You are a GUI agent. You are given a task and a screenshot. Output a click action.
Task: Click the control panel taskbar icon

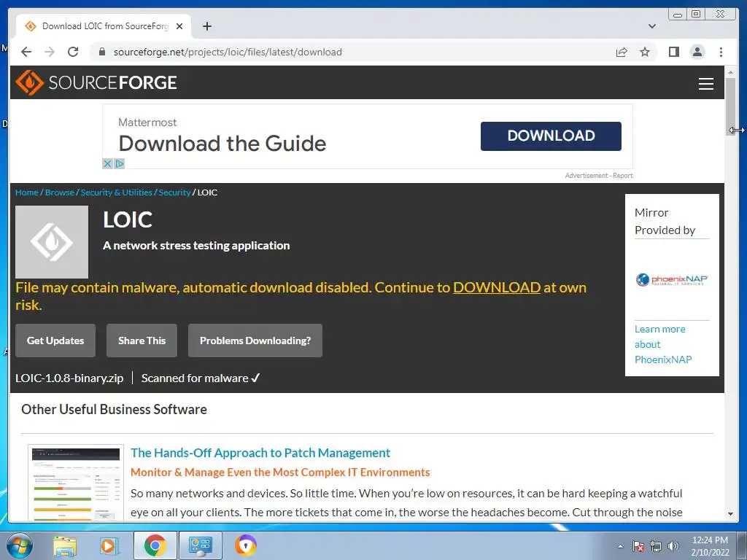(200, 545)
